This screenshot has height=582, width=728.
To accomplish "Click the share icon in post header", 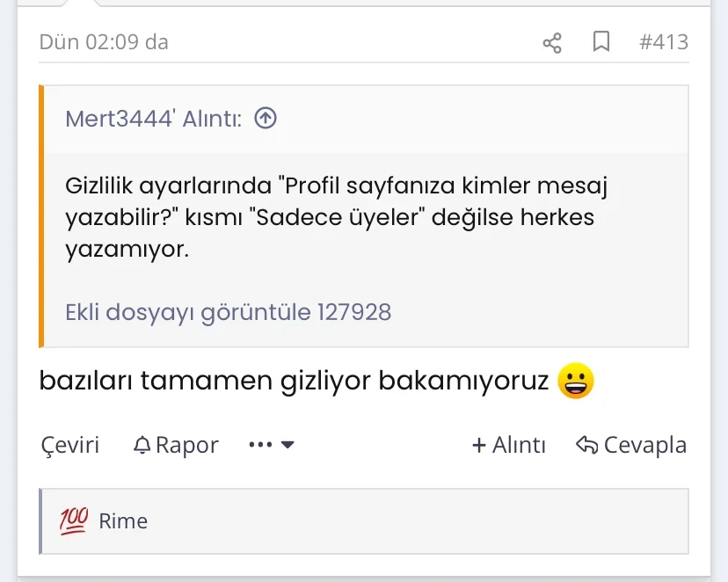I will pyautogui.click(x=552, y=42).
